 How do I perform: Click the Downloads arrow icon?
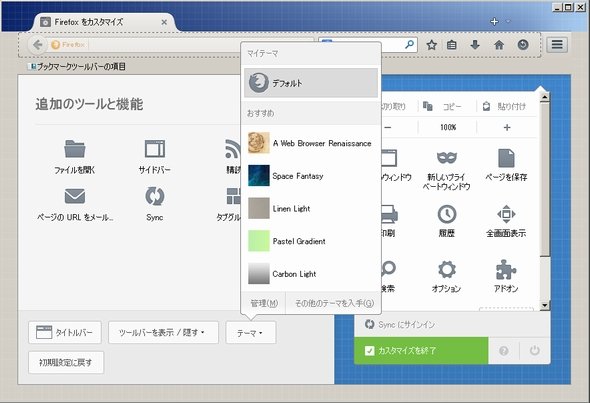(x=475, y=45)
